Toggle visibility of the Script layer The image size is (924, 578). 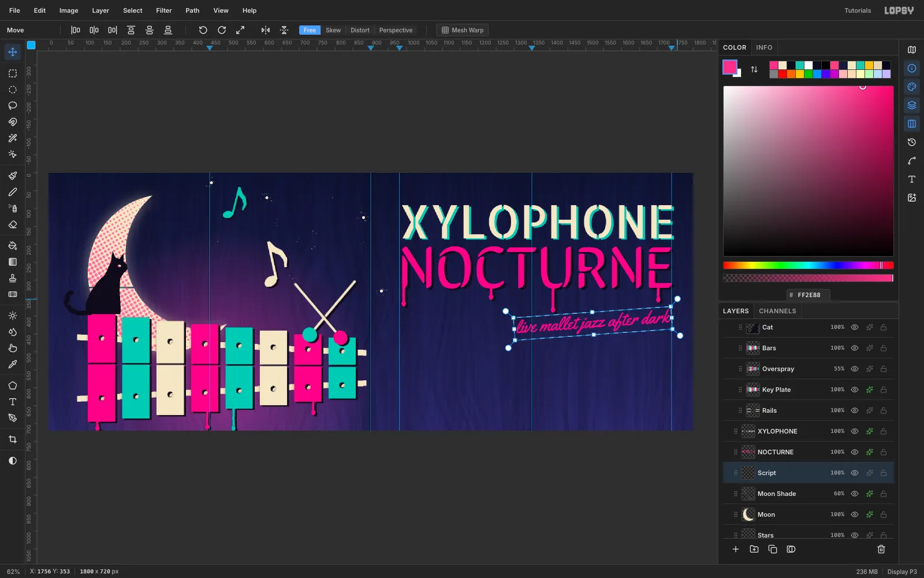[x=855, y=473]
